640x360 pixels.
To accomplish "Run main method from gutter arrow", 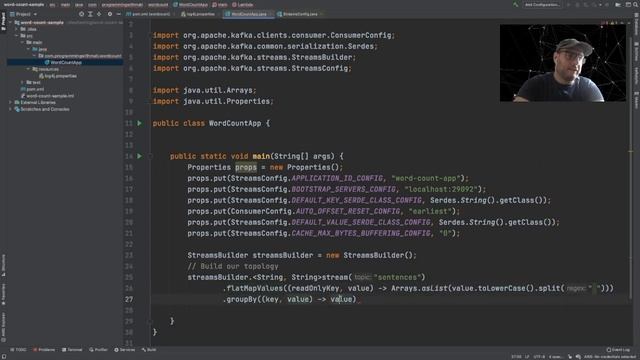I will (139, 156).
